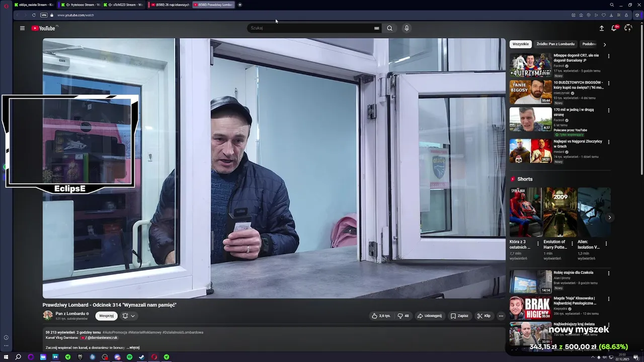644x362 pixels.
Task: Open options menu for 170 mil video
Action: click(x=608, y=111)
